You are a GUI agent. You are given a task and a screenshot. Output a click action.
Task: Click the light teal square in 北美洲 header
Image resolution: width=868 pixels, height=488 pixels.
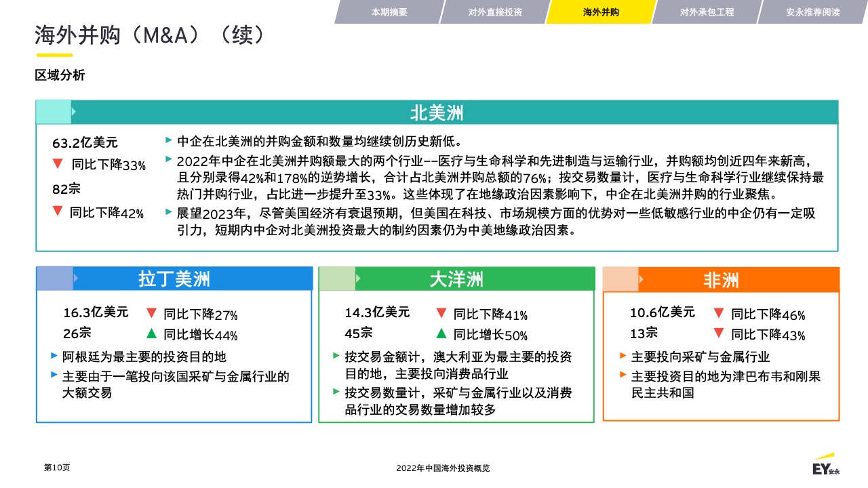pos(54,113)
